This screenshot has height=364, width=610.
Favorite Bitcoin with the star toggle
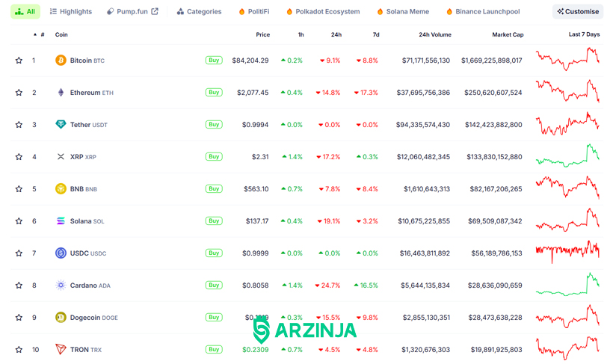point(19,61)
